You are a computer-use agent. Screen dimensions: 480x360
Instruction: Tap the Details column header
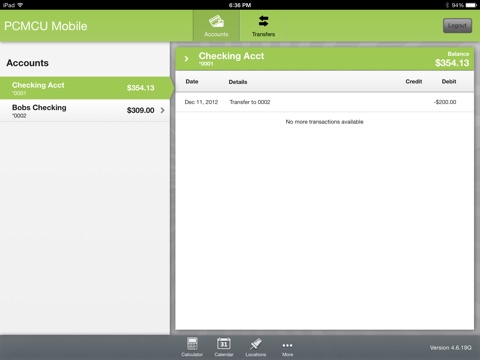[238, 82]
